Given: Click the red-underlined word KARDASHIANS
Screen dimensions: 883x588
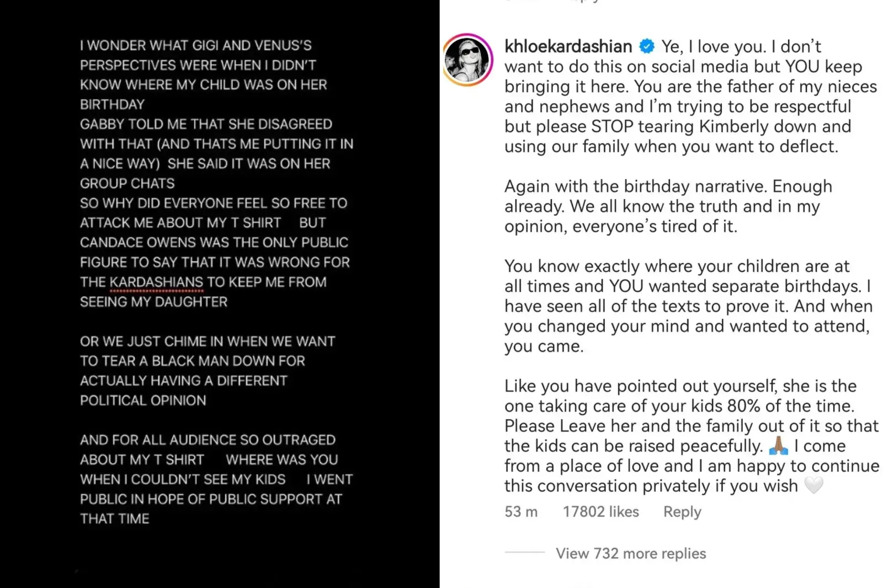Looking at the screenshot, I should [x=156, y=282].
